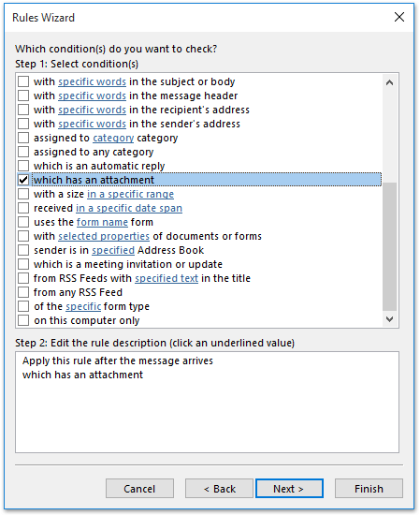Viewport: 420px width, 515px height.
Task: Click the 'form name' link
Action: pos(102,222)
